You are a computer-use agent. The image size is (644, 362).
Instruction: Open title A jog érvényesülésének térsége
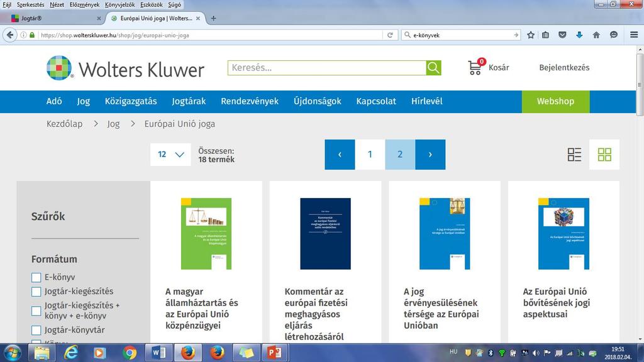point(441,308)
